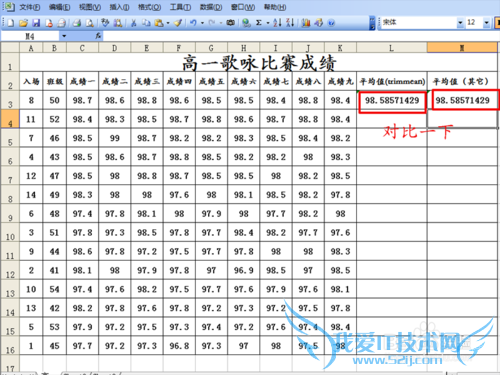Open the Undo history dropdown arrow

click(x=202, y=23)
